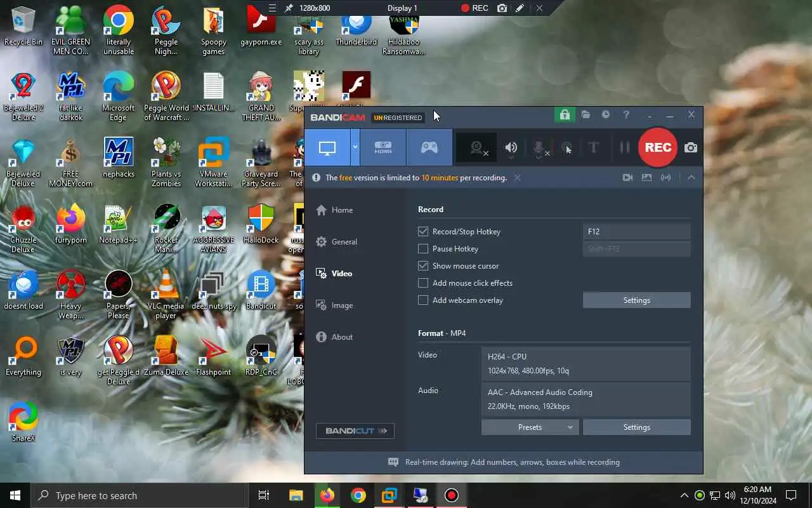Enable Add webcam overlay checkbox
The width and height of the screenshot is (812, 508).
[423, 300]
